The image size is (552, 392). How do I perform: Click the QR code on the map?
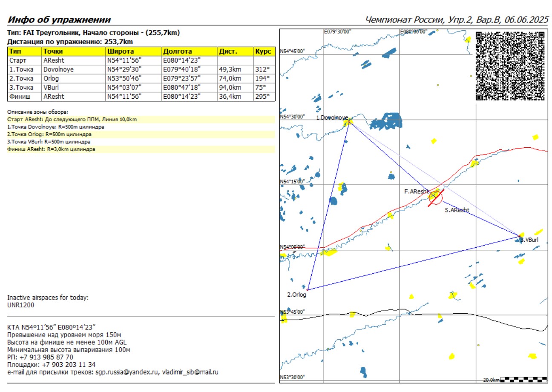509,66
